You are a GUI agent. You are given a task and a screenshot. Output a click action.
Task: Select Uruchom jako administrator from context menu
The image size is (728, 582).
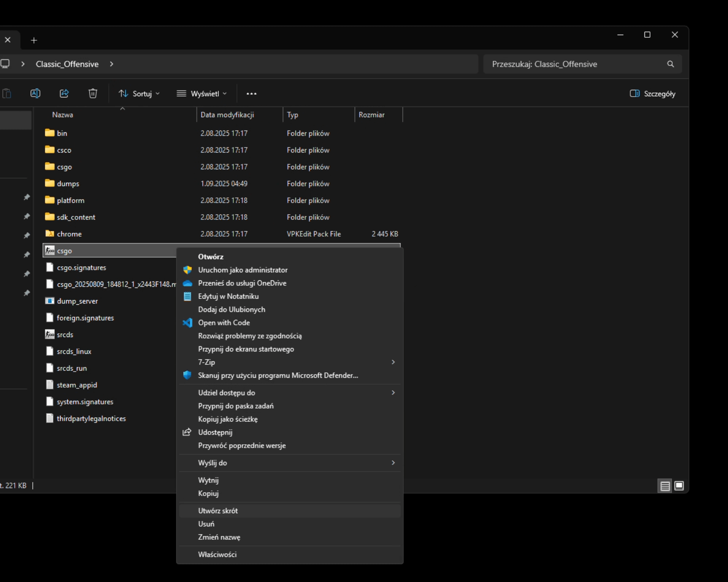[x=243, y=270]
